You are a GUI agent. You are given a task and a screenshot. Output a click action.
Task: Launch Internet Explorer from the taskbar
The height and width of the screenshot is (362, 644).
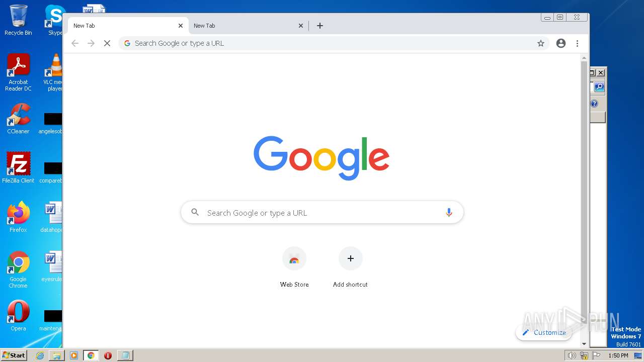click(40, 355)
